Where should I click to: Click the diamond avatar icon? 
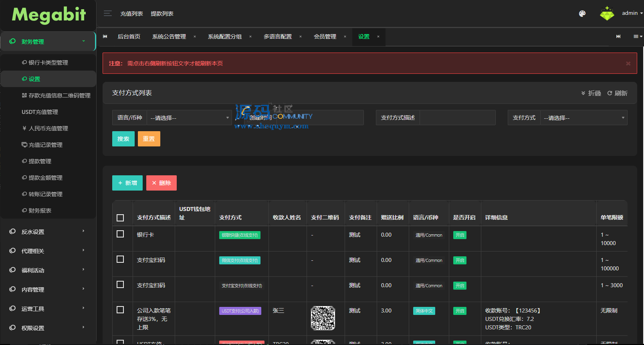(x=607, y=14)
